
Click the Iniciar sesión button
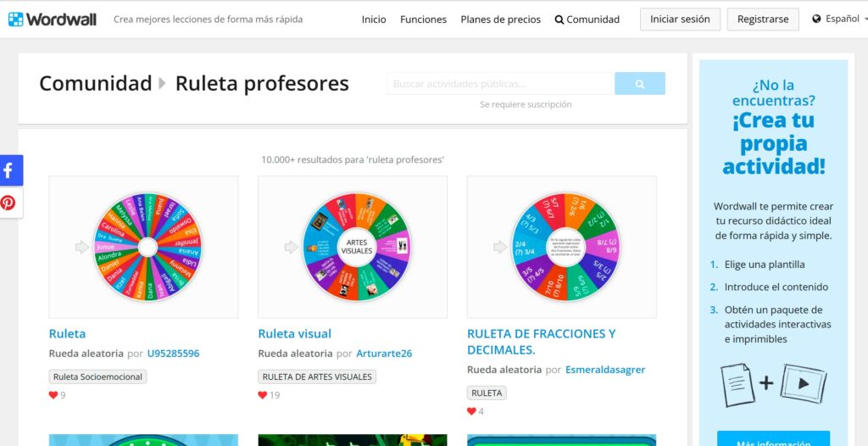pyautogui.click(x=680, y=20)
